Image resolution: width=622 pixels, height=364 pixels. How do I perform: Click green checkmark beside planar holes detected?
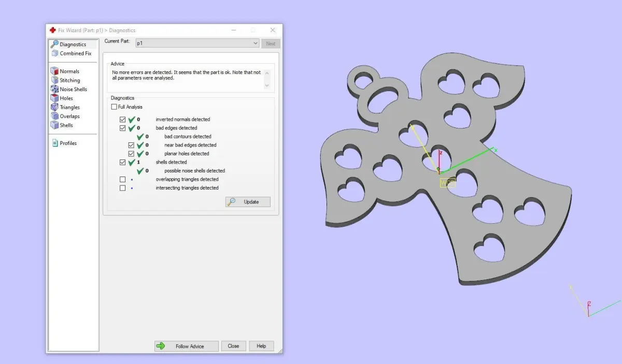pyautogui.click(x=140, y=153)
